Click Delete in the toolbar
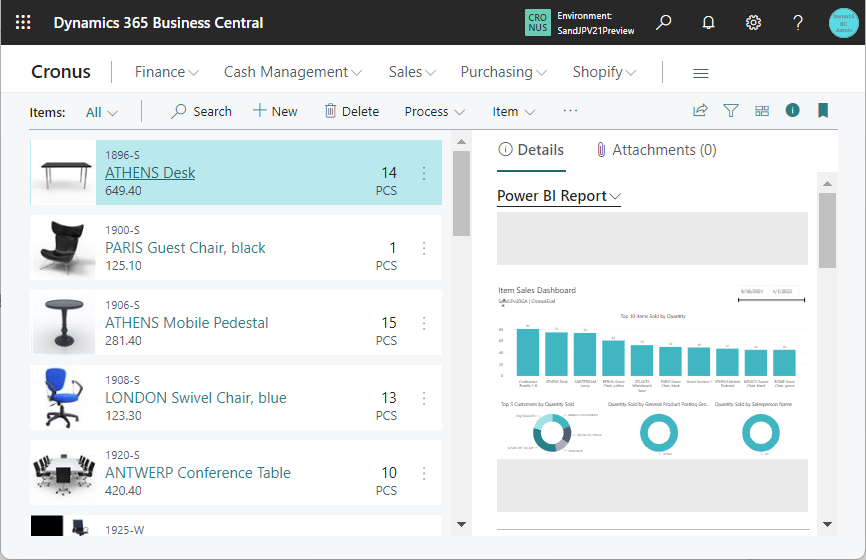The height and width of the screenshot is (560, 866). [352, 112]
